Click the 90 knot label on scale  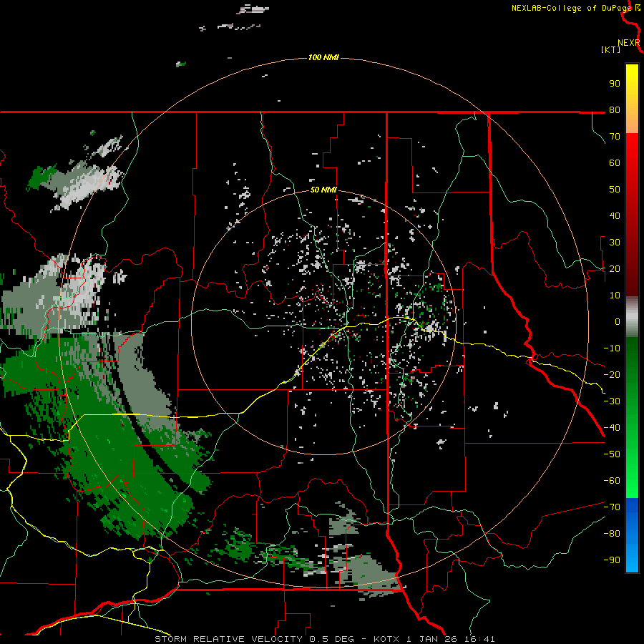615,84
